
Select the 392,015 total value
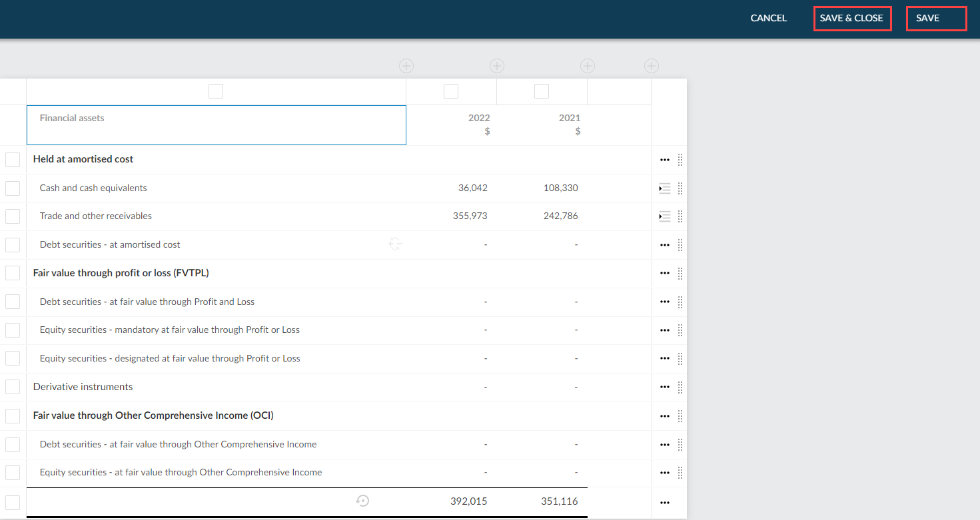coord(469,501)
